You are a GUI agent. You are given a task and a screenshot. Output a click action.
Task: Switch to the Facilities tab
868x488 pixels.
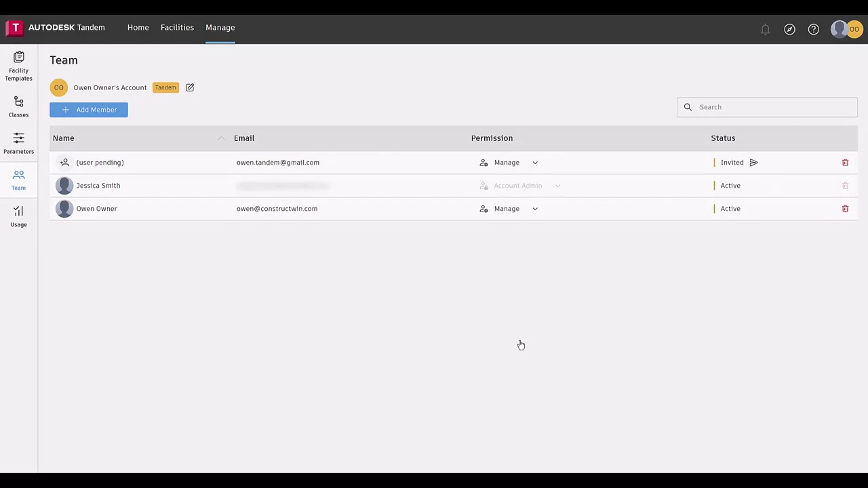coord(177,28)
